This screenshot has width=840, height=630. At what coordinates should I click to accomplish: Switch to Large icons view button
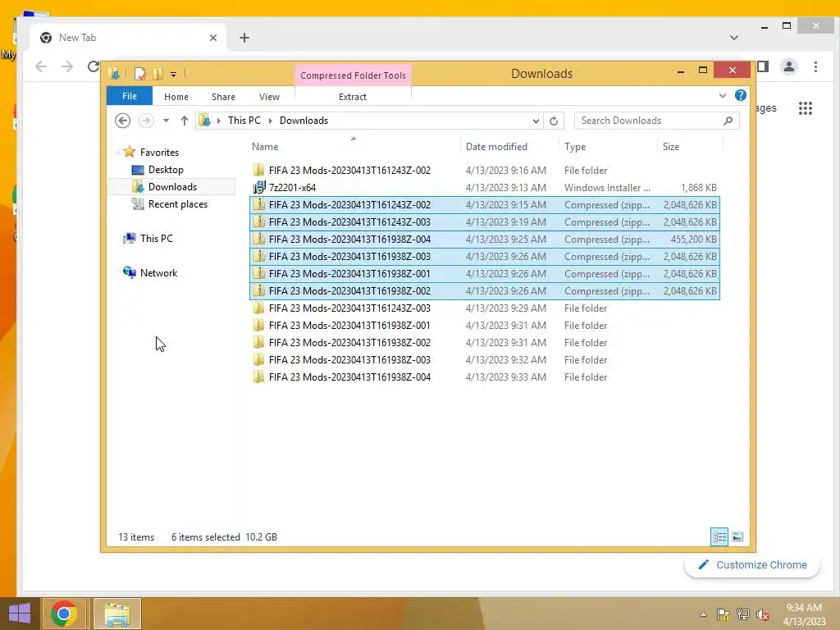[x=737, y=536]
